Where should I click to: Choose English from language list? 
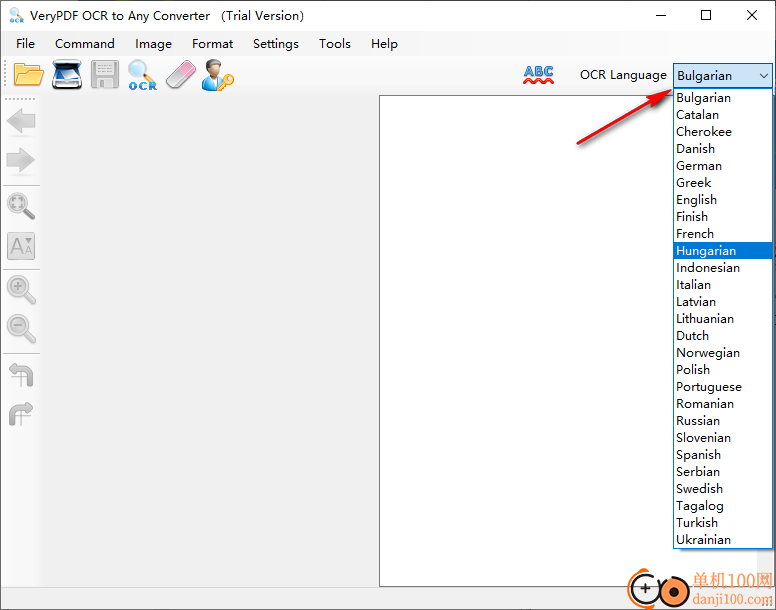[723, 200]
